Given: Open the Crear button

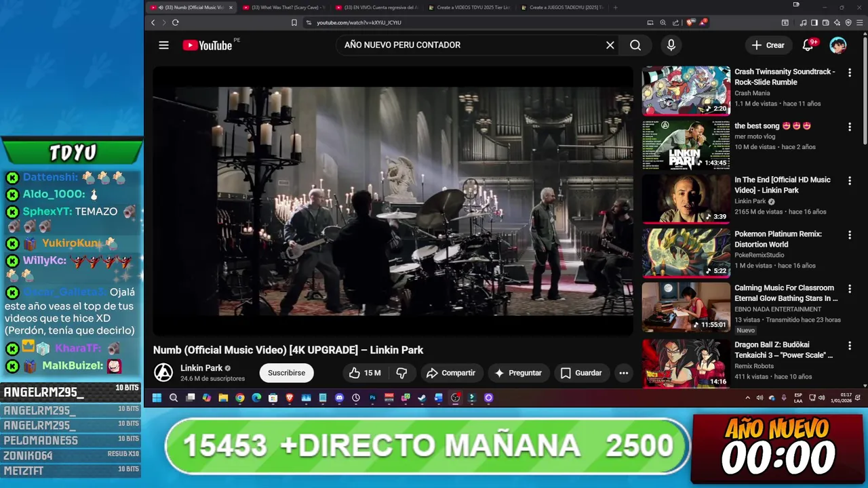Looking at the screenshot, I should pyautogui.click(x=768, y=45).
